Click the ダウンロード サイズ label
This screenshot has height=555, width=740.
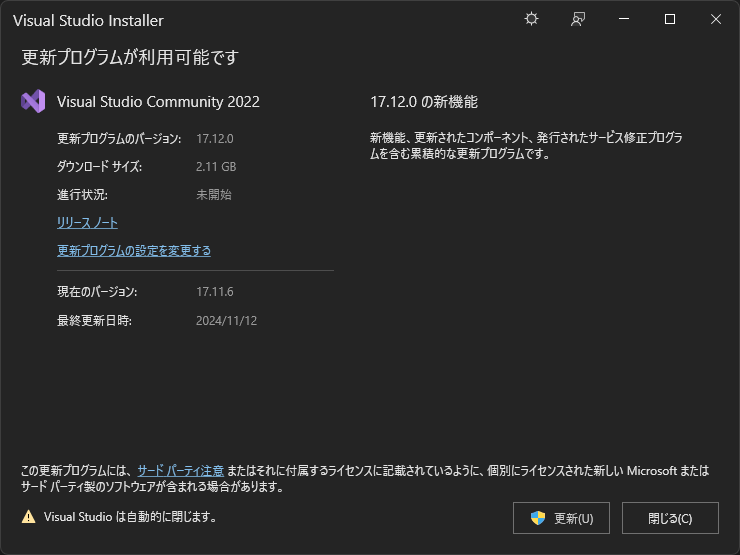click(100, 167)
